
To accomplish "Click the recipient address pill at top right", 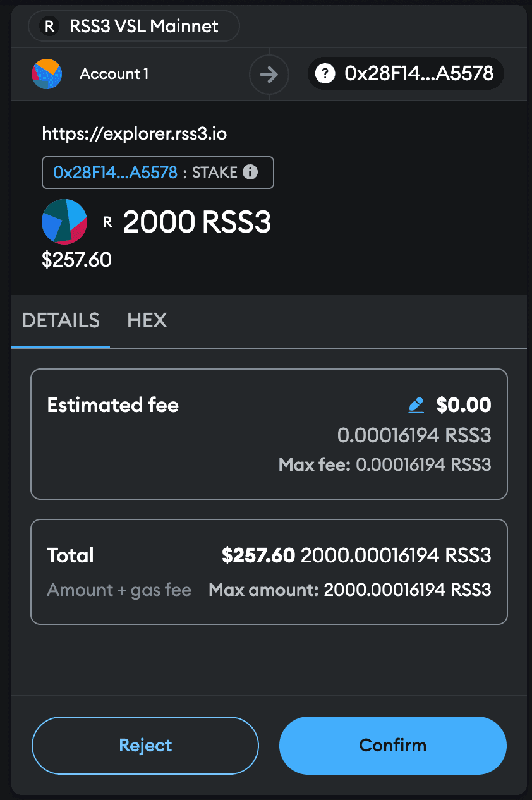I will click(406, 75).
